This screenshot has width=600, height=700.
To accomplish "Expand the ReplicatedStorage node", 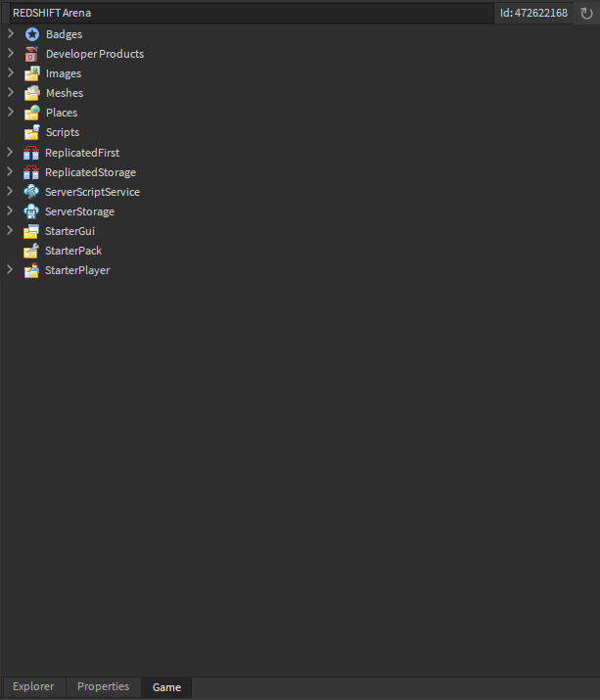I will pos(10,171).
